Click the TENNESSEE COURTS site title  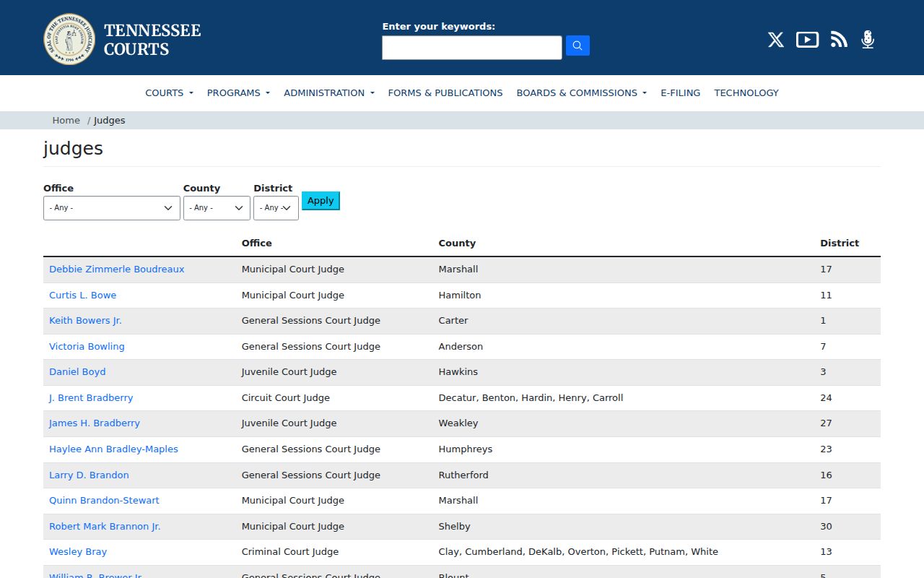tap(152, 40)
